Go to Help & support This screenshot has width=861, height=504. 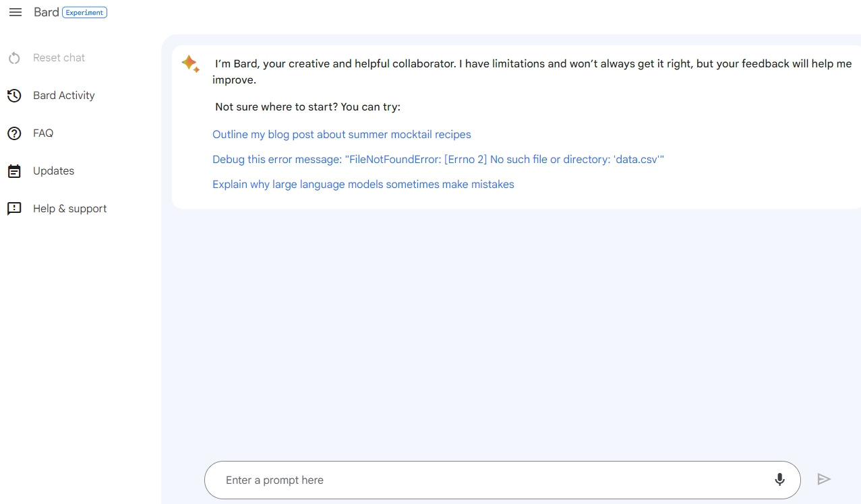[x=70, y=209]
